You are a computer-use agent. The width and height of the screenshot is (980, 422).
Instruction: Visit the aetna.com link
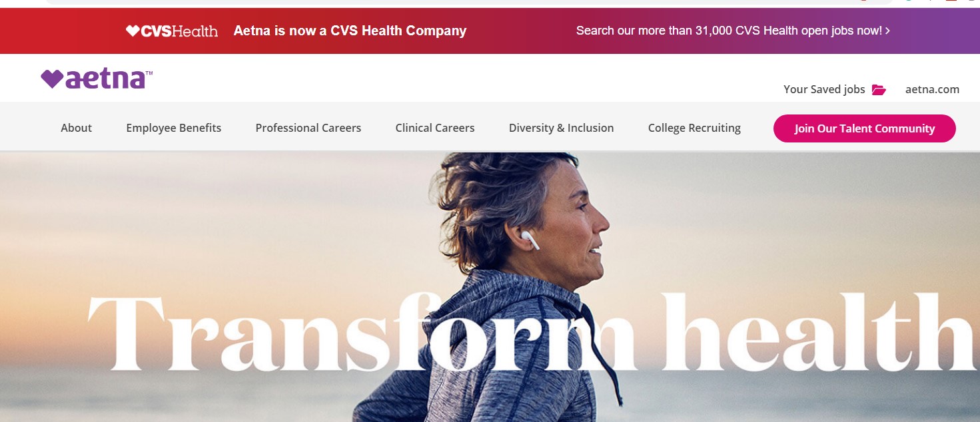pyautogui.click(x=932, y=89)
